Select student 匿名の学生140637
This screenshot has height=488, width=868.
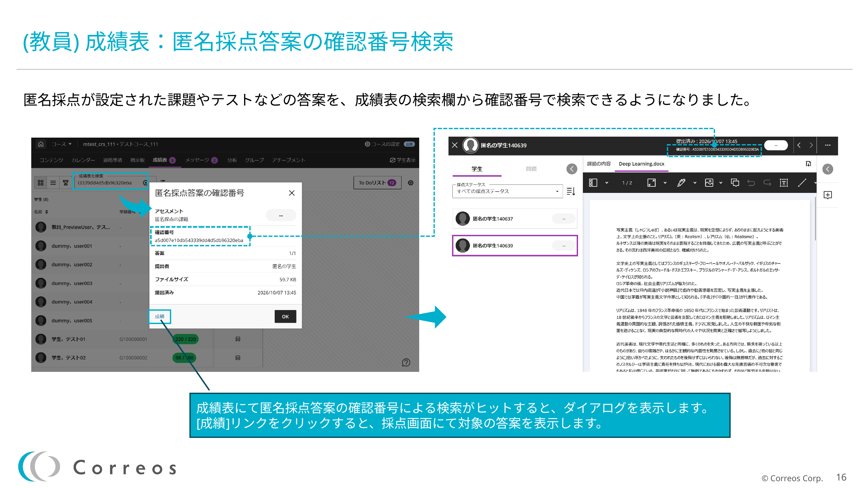[515, 219]
